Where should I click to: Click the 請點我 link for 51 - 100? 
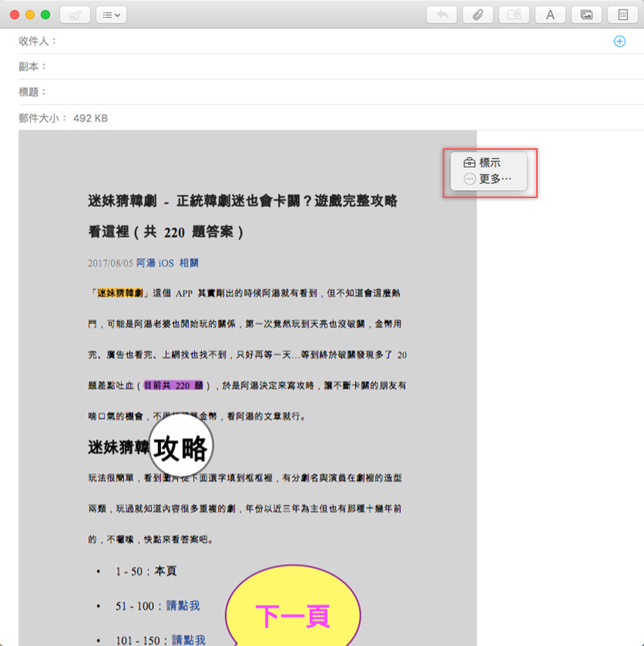184,606
